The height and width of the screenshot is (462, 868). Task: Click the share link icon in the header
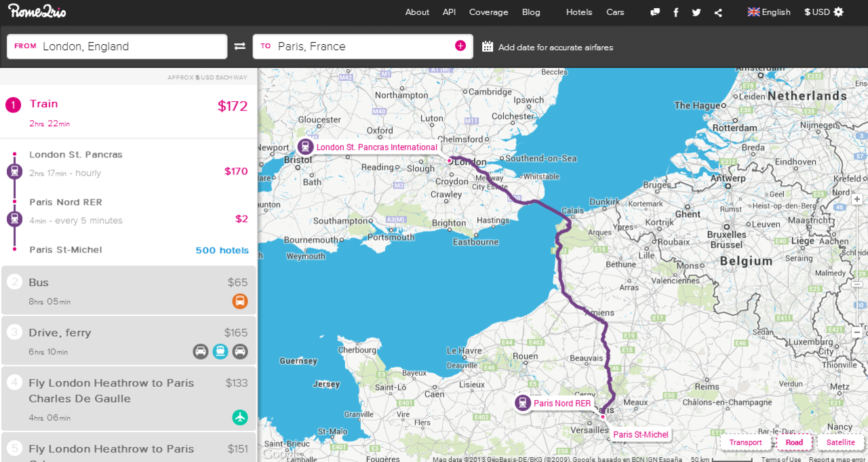click(718, 12)
